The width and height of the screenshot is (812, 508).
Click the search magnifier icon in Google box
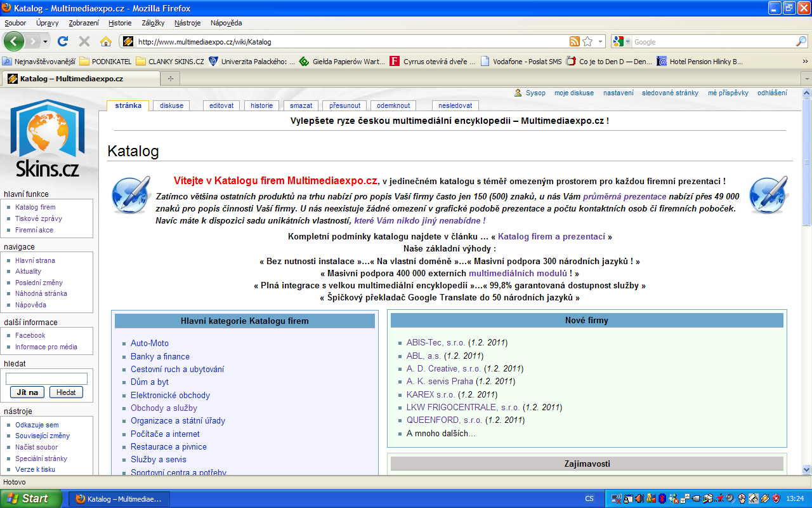pos(801,42)
